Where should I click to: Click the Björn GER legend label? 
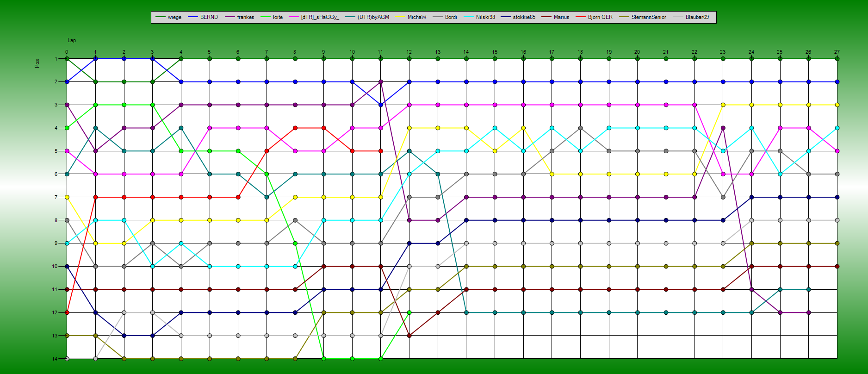point(600,17)
